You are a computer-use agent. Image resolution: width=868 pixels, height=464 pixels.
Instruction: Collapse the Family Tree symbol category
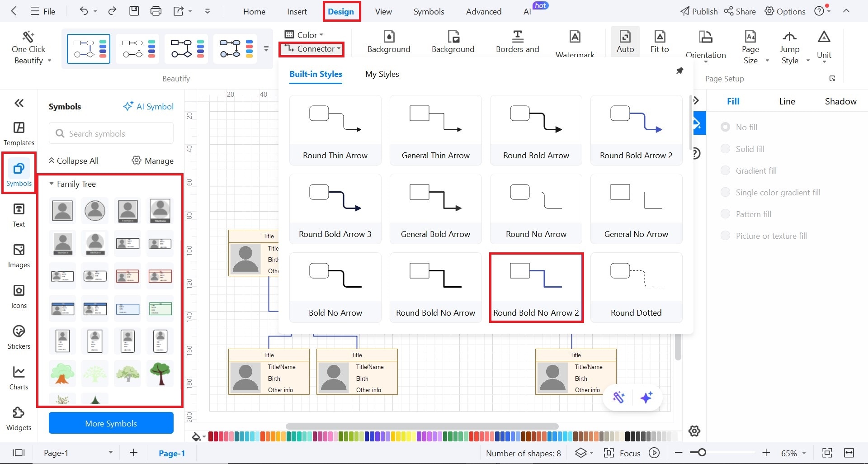[52, 184]
